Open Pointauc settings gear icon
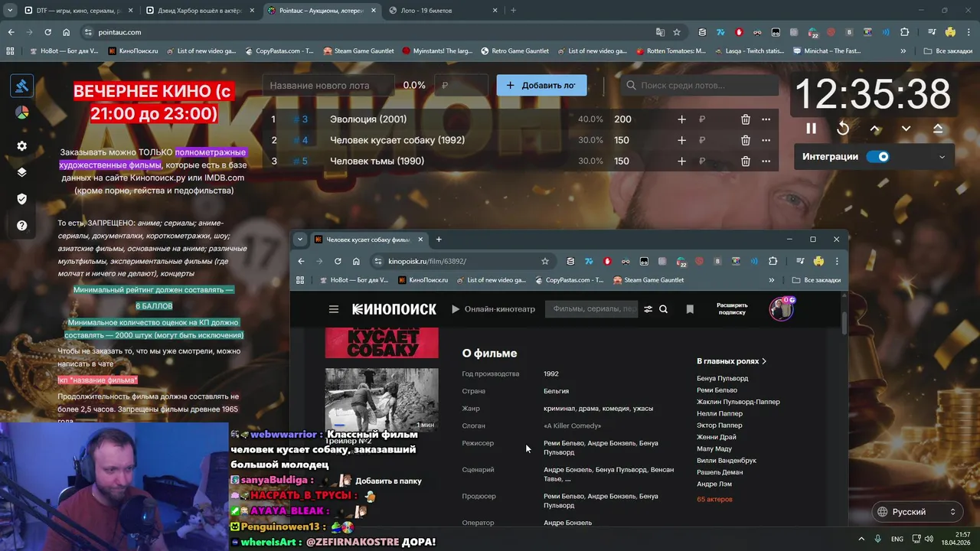This screenshot has width=980, height=551. click(x=21, y=145)
